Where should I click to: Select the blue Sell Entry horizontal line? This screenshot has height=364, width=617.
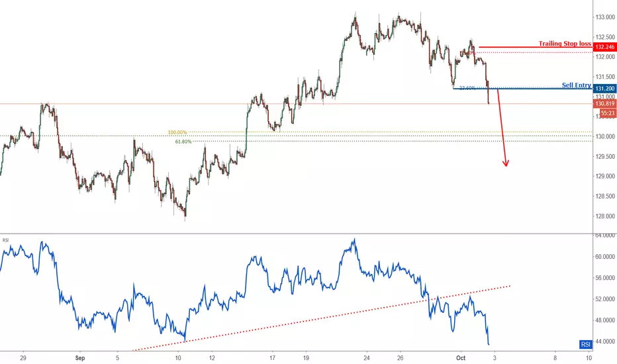coord(522,89)
